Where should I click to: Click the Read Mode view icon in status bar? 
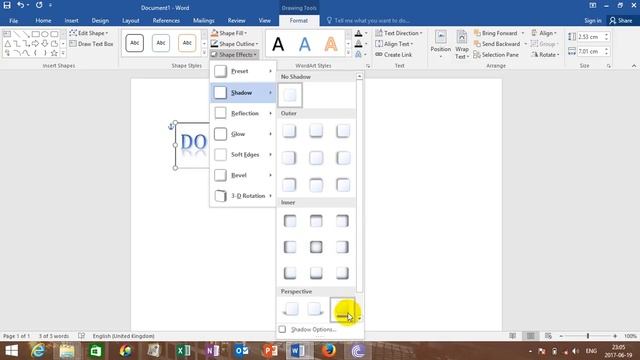click(x=512, y=336)
